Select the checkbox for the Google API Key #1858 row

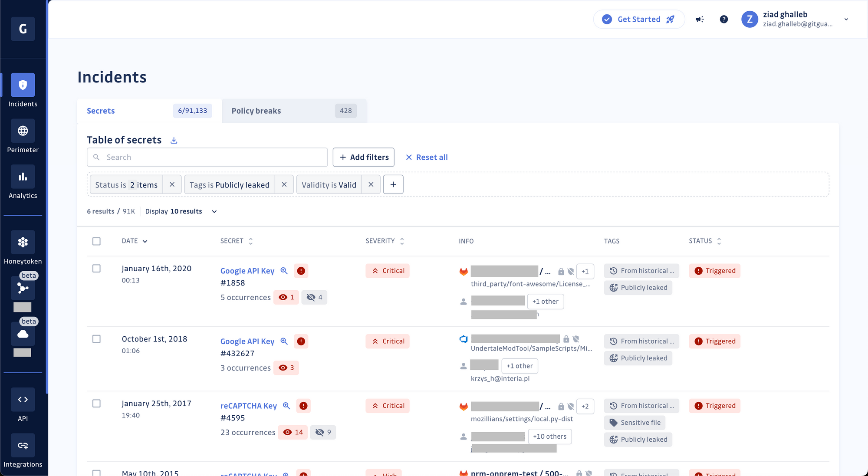click(x=96, y=269)
